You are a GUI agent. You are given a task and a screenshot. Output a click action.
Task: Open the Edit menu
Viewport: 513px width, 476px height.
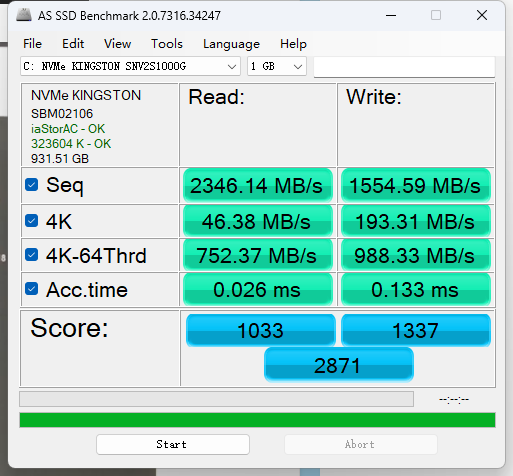(x=73, y=44)
